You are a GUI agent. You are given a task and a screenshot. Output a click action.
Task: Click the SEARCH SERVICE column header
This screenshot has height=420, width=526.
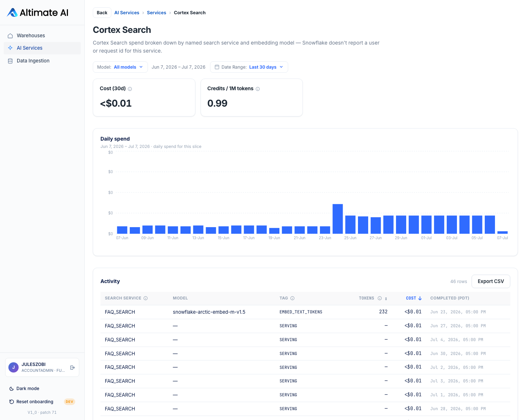click(123, 298)
